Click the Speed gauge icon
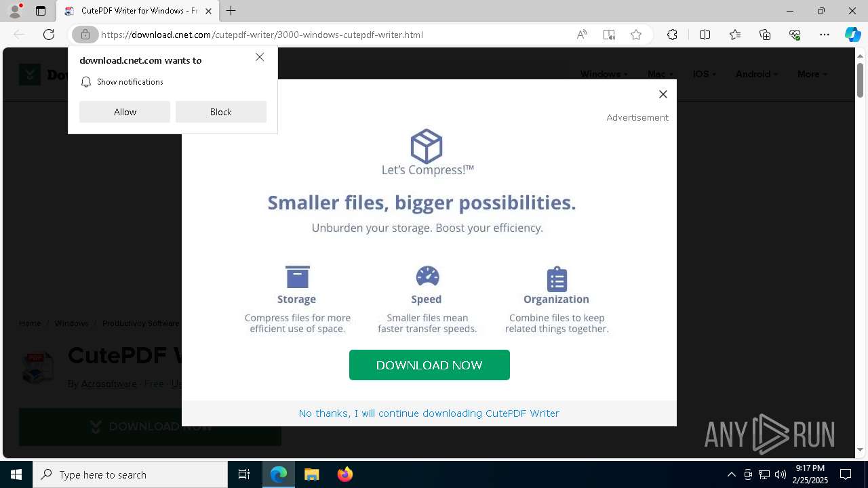 (x=427, y=276)
